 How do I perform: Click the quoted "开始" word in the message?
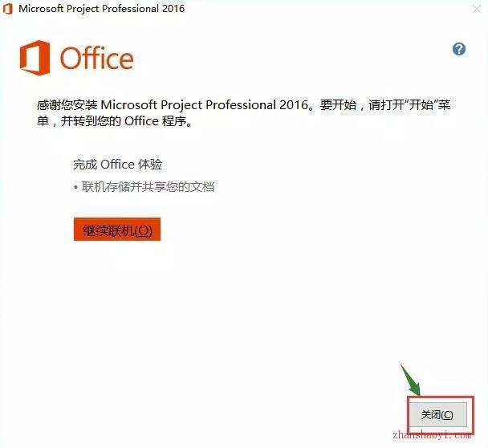(x=421, y=105)
